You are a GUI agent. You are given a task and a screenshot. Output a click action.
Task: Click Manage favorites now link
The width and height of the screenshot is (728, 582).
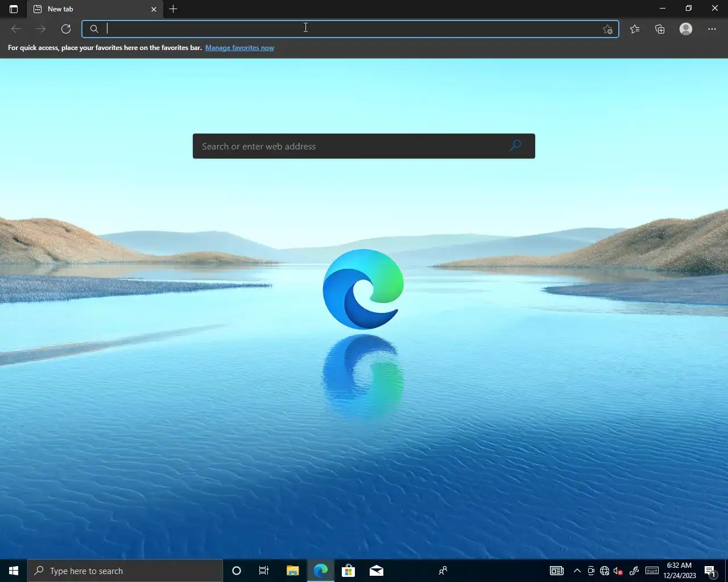[239, 48]
